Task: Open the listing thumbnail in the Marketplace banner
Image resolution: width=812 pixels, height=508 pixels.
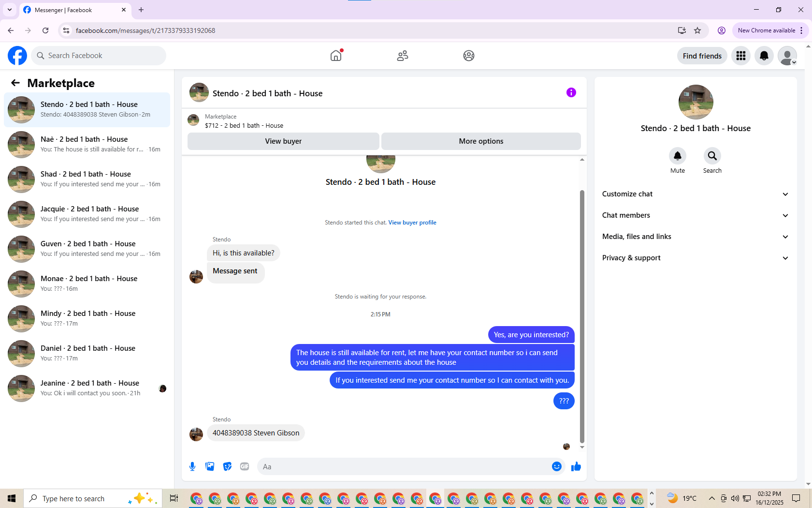Action: [x=193, y=120]
